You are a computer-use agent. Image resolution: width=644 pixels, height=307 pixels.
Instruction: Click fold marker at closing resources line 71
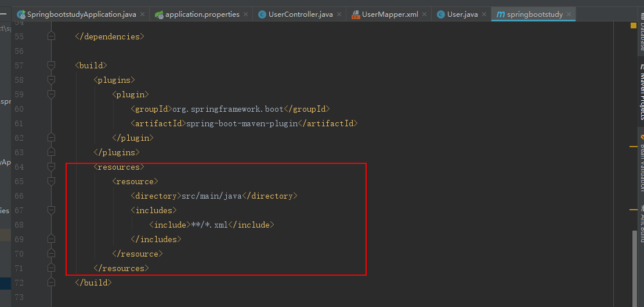pos(51,268)
